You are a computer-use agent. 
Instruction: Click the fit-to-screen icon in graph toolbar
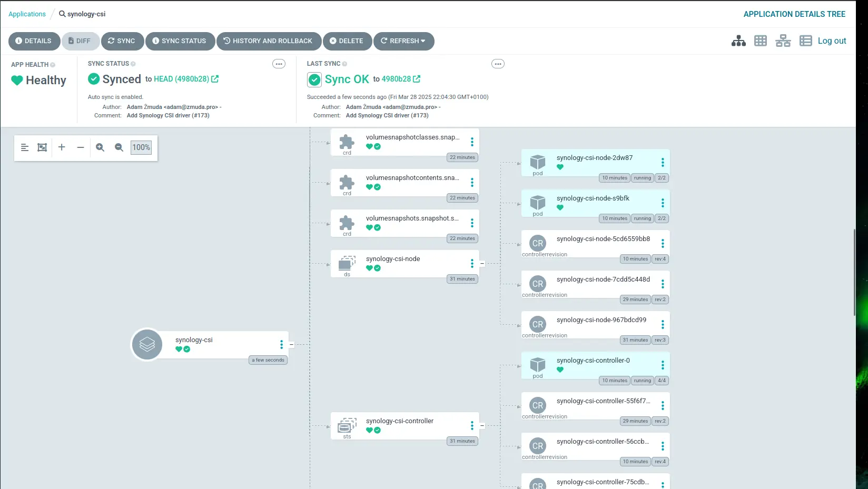pyautogui.click(x=42, y=147)
